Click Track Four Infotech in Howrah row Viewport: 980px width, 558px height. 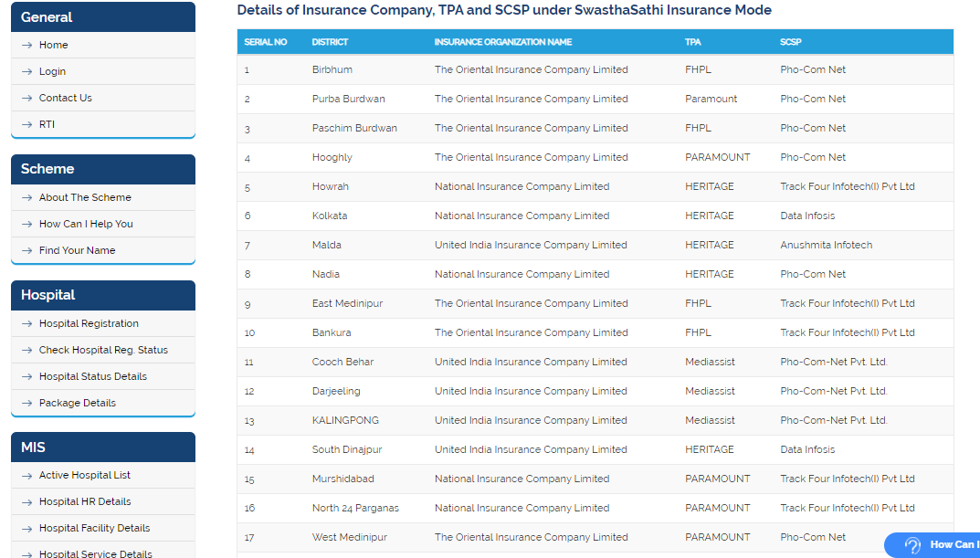848,187
